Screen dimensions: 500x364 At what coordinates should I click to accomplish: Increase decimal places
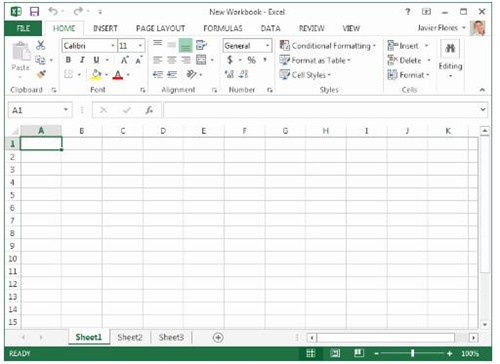tap(230, 74)
